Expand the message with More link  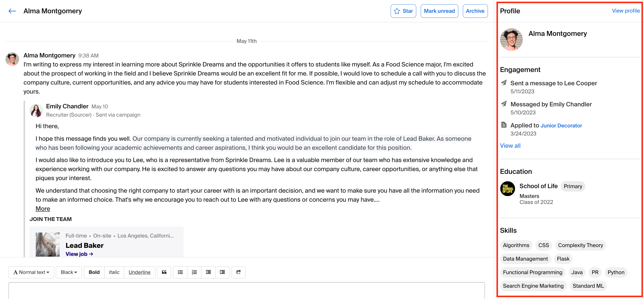tap(43, 209)
